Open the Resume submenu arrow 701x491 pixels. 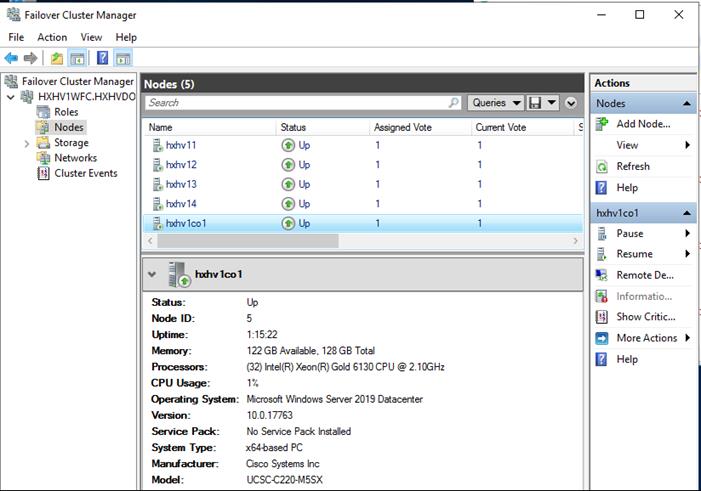(x=688, y=254)
